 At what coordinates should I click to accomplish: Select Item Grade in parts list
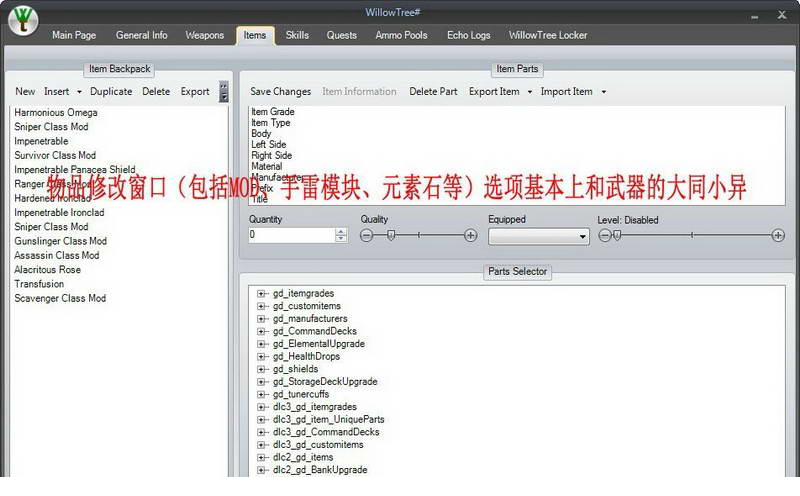tap(272, 111)
